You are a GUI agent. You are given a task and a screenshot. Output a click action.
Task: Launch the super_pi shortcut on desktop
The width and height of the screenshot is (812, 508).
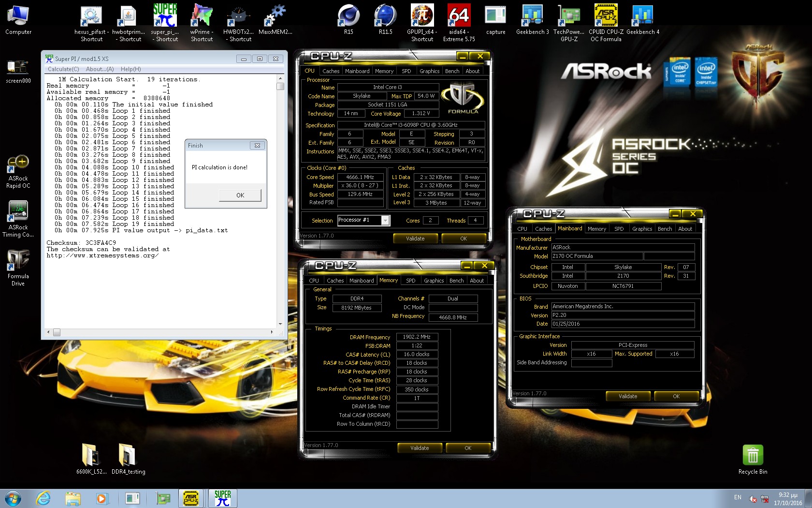[x=165, y=23]
